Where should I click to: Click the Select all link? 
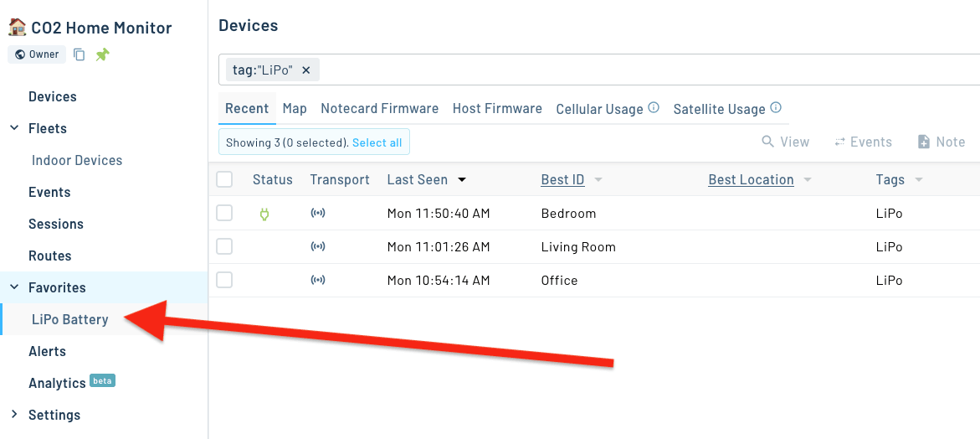click(377, 142)
